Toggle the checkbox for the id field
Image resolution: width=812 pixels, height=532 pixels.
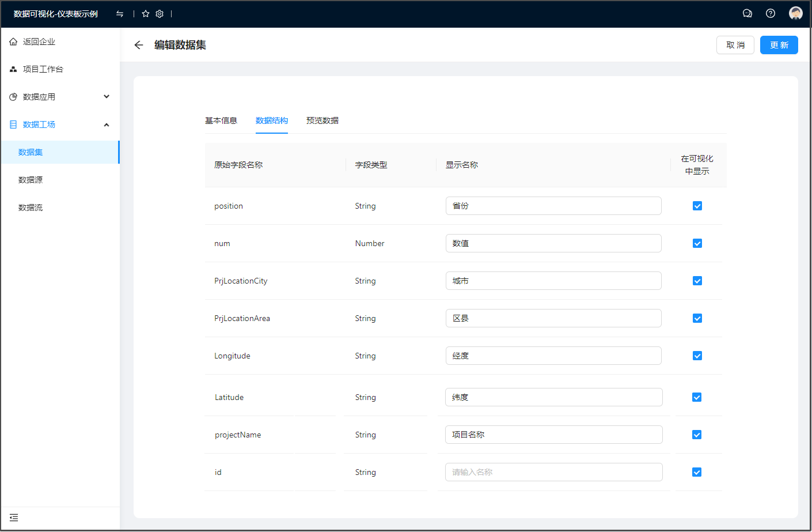(697, 472)
